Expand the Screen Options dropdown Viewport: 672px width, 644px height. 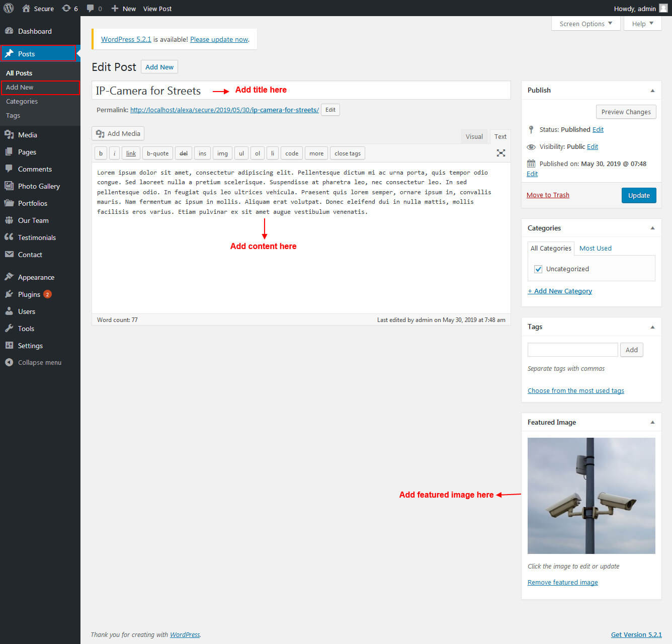585,24
